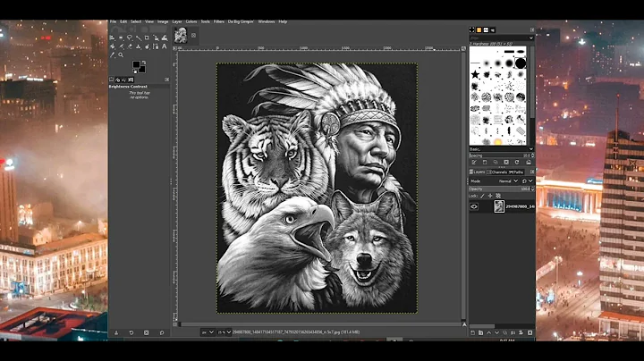Restore tool preset in tool options
This screenshot has height=361, width=644.
(131, 332)
